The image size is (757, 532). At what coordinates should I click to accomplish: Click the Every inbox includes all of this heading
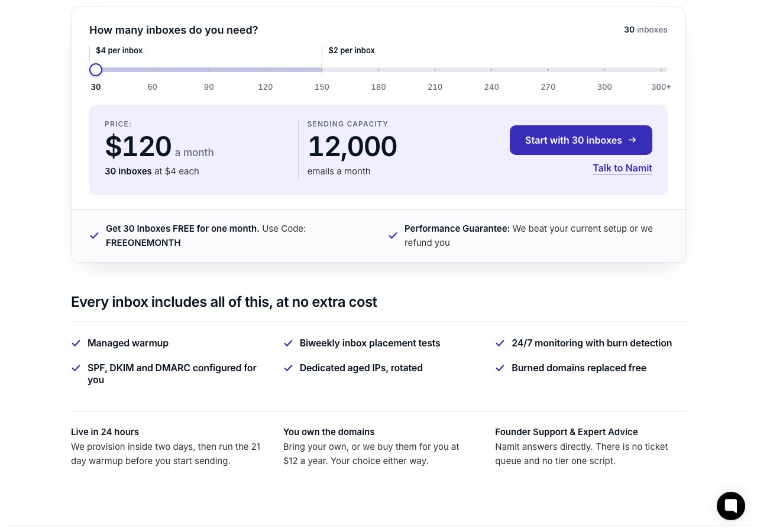click(x=224, y=302)
